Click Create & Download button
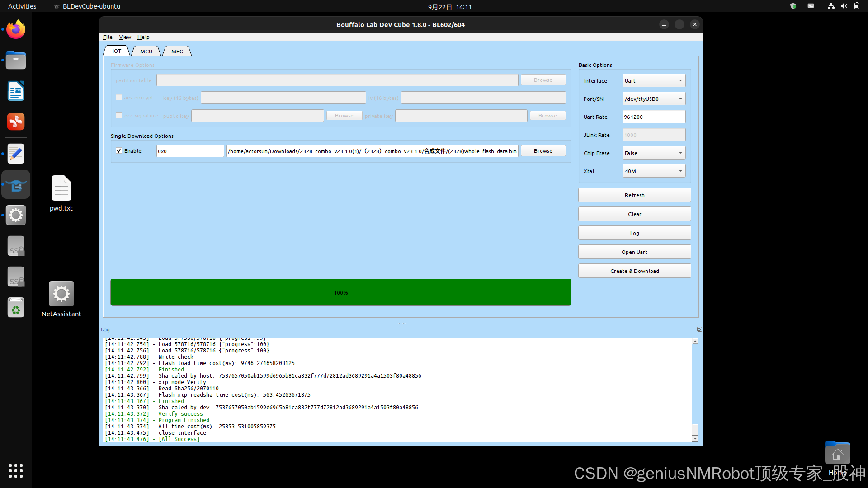 pyautogui.click(x=634, y=271)
